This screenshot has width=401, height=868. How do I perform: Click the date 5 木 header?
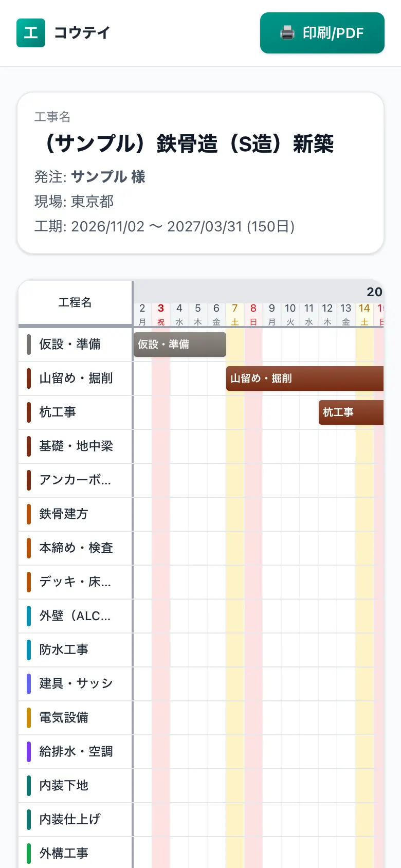[198, 314]
